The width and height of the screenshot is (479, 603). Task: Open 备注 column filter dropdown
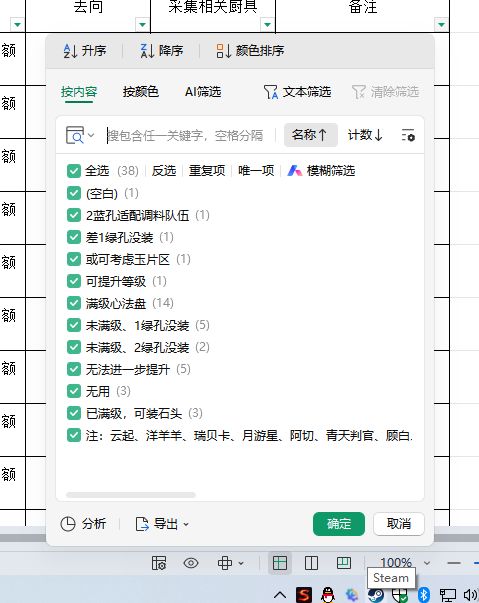(441, 25)
